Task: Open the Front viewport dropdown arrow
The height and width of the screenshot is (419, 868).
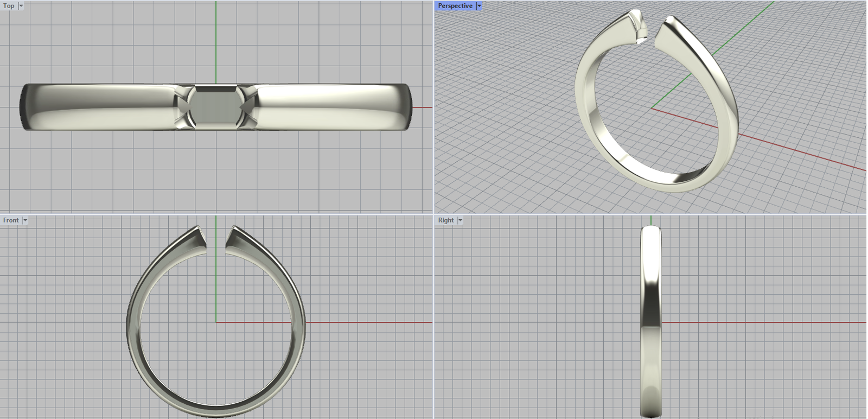Action: [25, 220]
